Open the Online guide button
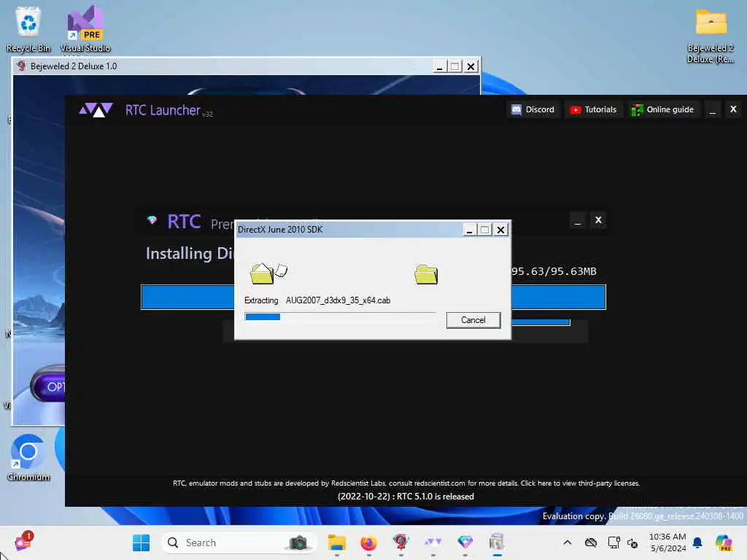 662,109
